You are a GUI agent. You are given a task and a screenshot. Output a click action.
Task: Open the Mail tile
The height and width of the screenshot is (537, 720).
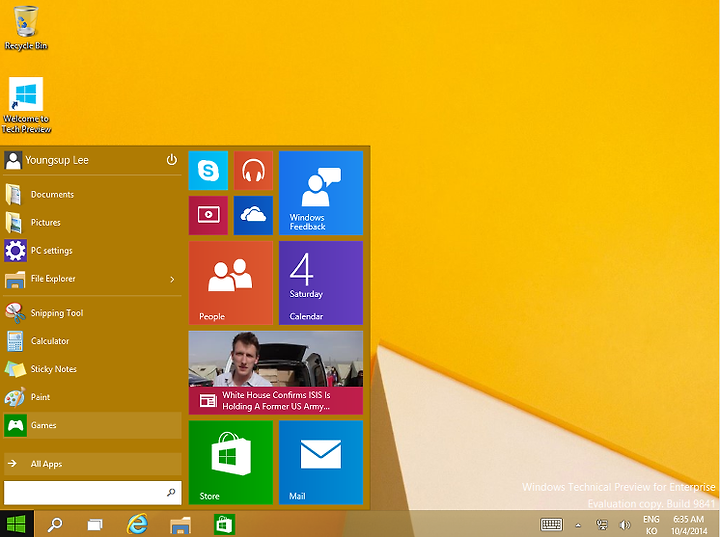point(321,463)
